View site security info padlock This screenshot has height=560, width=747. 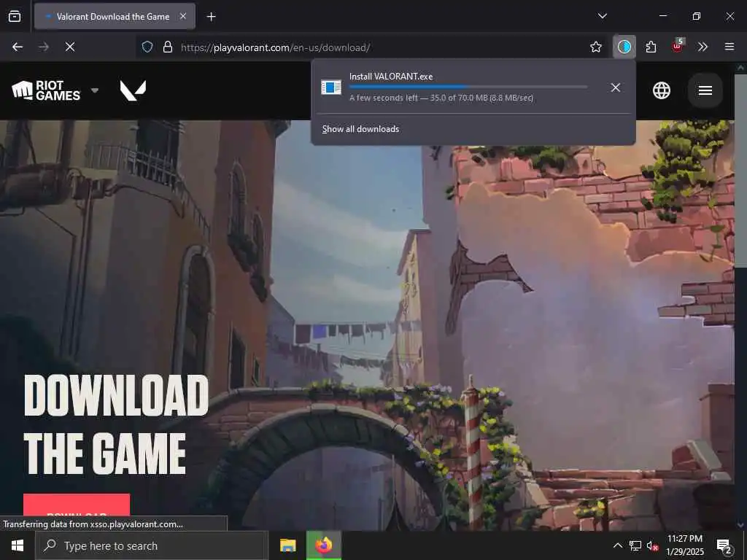pyautogui.click(x=168, y=47)
